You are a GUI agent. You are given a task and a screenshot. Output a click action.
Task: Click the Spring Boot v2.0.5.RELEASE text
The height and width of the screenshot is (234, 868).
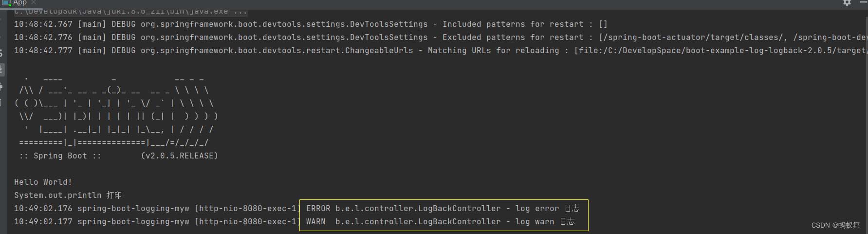pyautogui.click(x=118, y=156)
